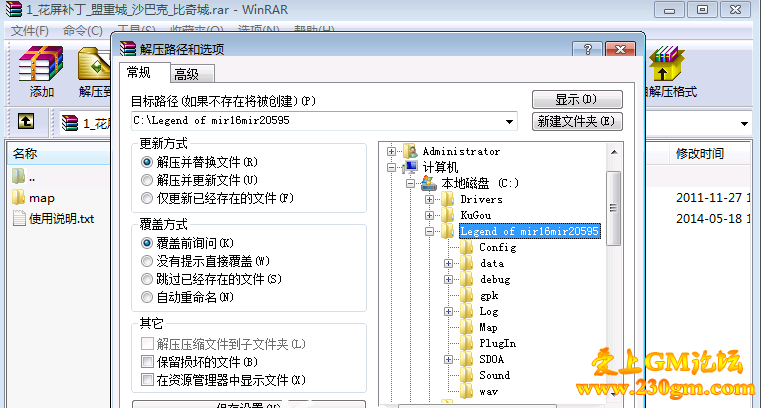Select the KuGou folder in tree

point(475,215)
